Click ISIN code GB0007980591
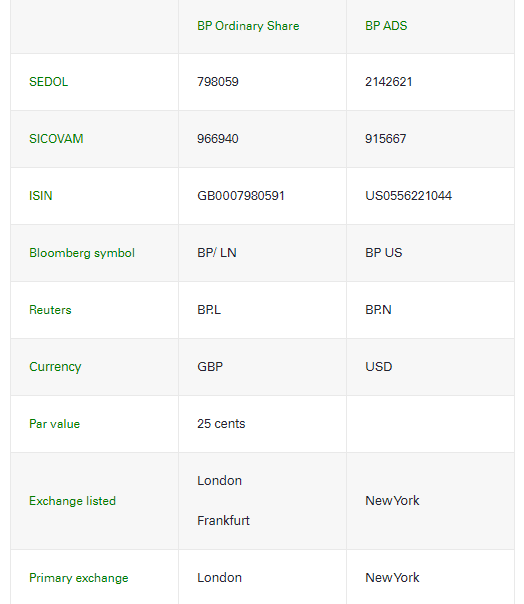Screen dimensions: 524x604 pyautogui.click(x=241, y=196)
